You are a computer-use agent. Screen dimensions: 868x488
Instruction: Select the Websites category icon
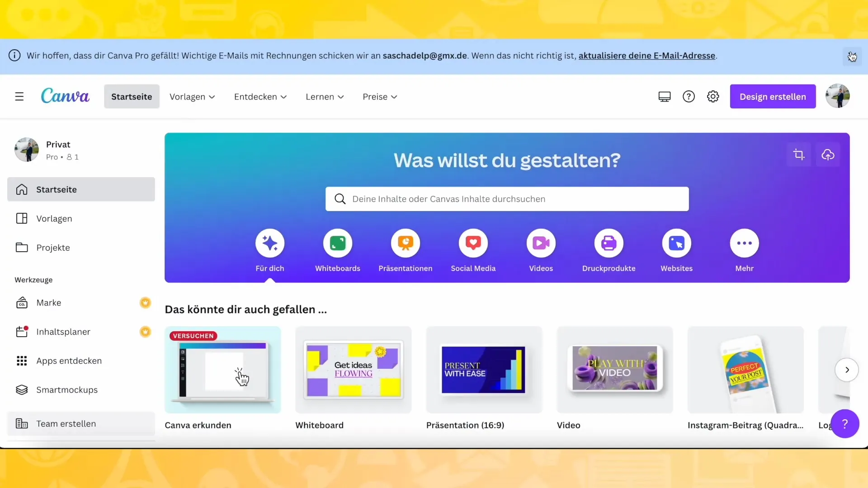(677, 243)
